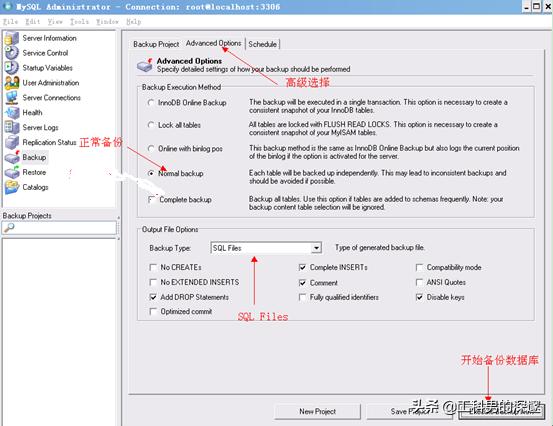Screen dimensions: 553x426
Task: Open the Edit menu
Action: [32, 22]
